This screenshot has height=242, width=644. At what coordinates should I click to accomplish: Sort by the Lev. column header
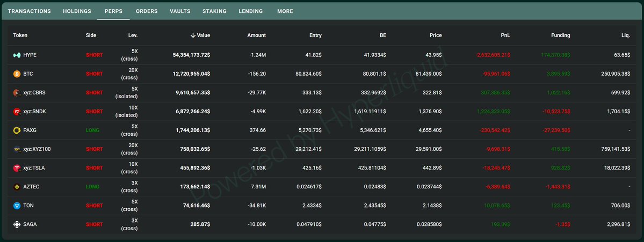click(133, 35)
